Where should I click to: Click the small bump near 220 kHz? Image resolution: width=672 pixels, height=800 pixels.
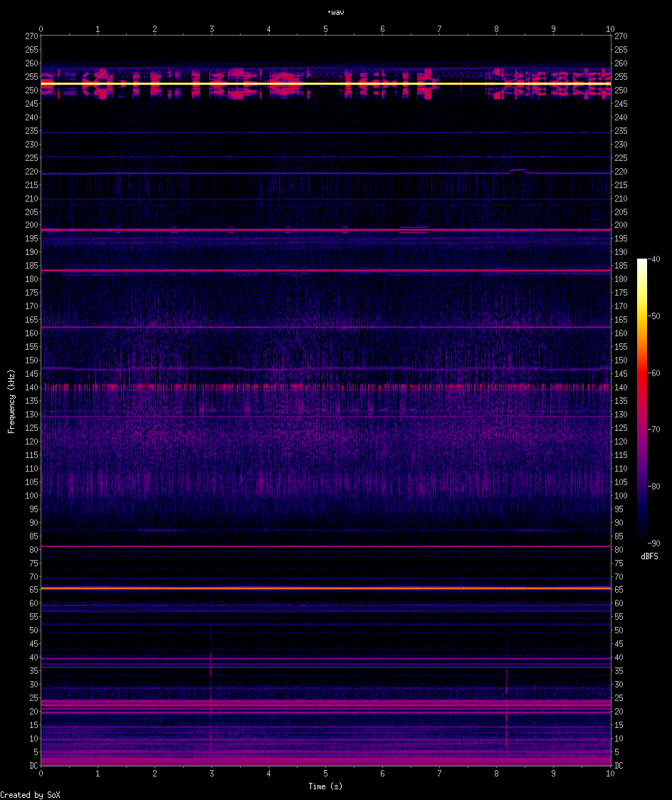pos(518,172)
